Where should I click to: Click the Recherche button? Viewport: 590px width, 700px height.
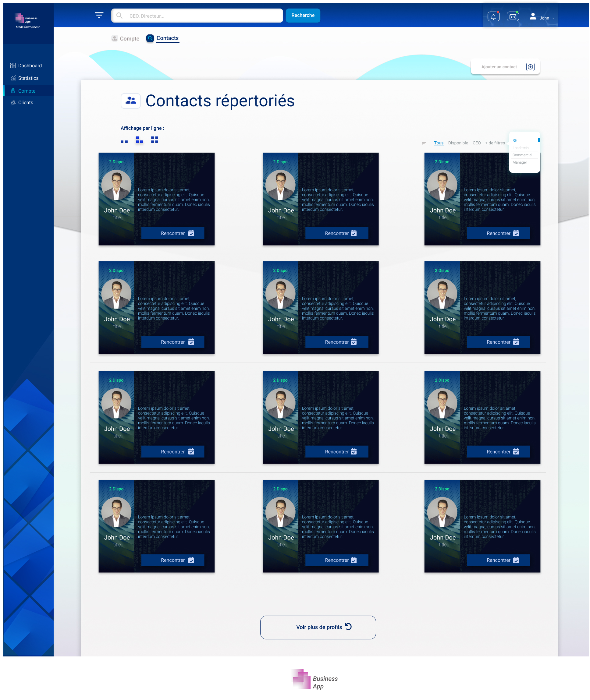click(303, 15)
